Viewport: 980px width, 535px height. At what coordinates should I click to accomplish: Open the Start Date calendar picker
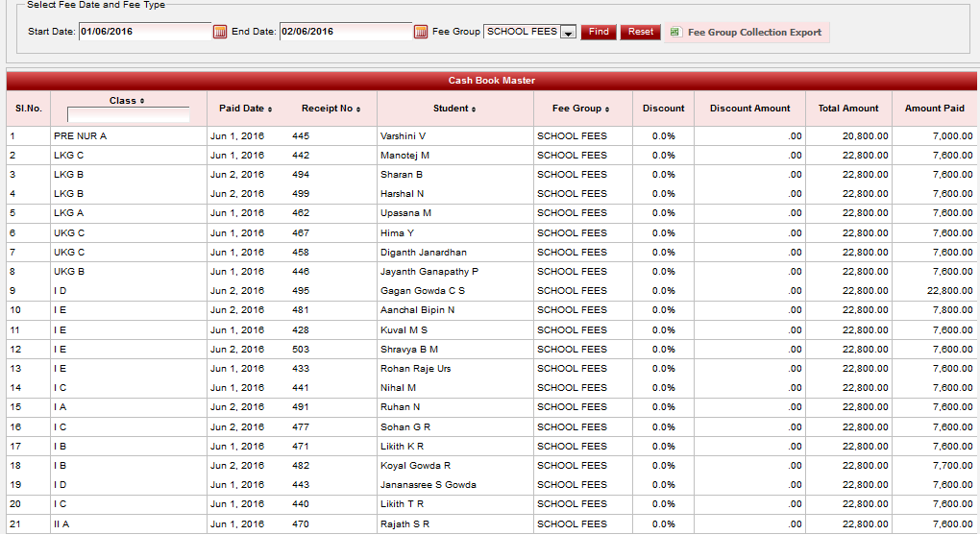[219, 33]
